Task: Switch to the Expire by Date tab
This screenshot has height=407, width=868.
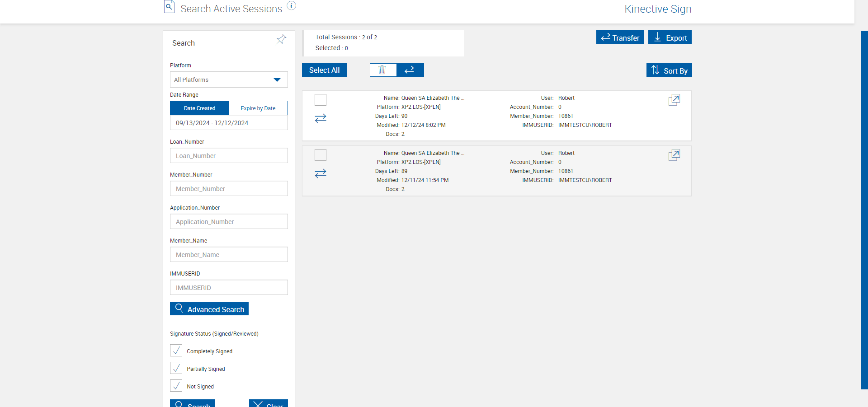Action: coord(258,108)
